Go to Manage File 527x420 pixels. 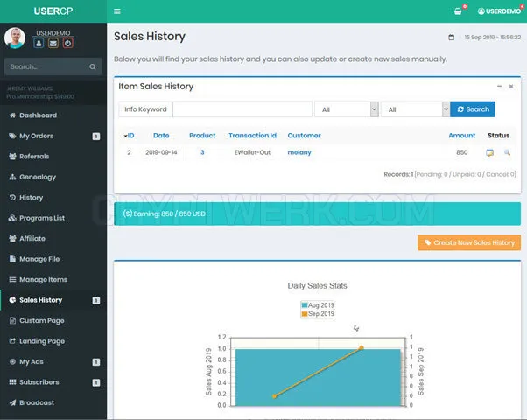[x=39, y=259]
